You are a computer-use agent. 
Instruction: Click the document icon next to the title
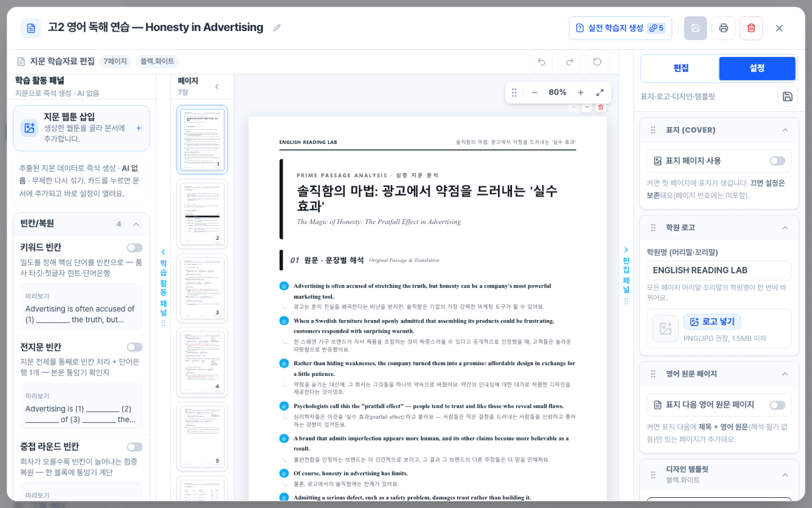(x=31, y=28)
